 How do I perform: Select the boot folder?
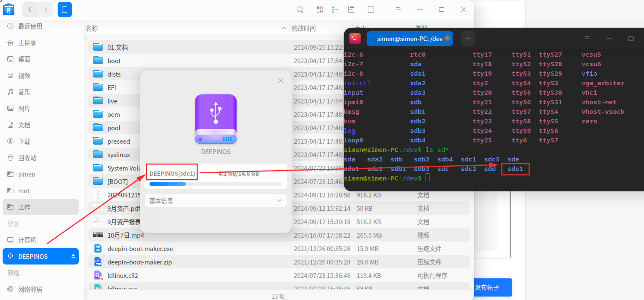pyautogui.click(x=114, y=61)
